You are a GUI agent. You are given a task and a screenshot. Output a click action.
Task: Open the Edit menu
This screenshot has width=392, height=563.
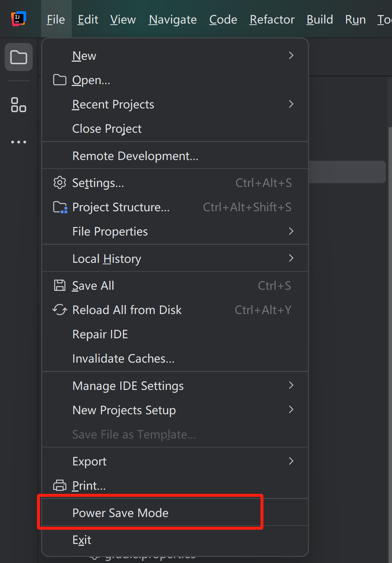click(88, 19)
